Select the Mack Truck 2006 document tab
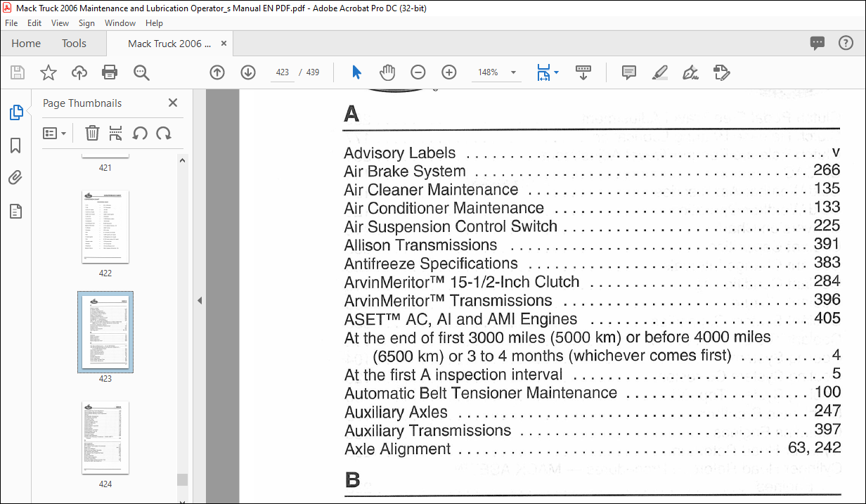 click(x=169, y=44)
